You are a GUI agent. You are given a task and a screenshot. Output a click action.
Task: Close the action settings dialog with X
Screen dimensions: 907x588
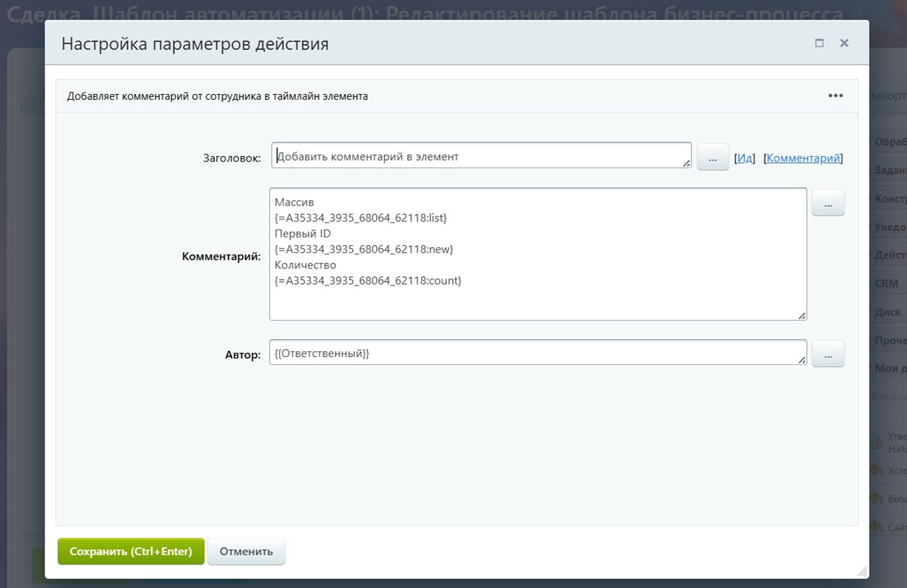[x=844, y=43]
